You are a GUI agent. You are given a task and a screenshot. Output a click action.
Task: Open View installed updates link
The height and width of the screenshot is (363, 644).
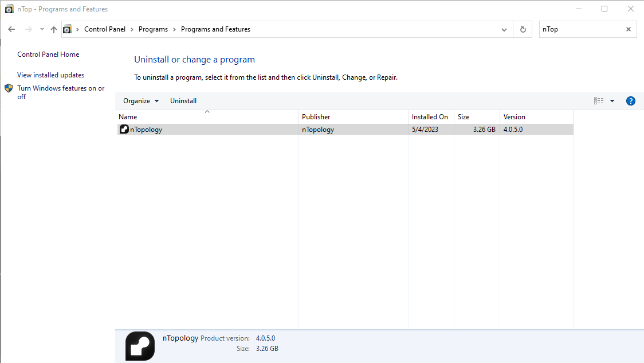point(50,75)
